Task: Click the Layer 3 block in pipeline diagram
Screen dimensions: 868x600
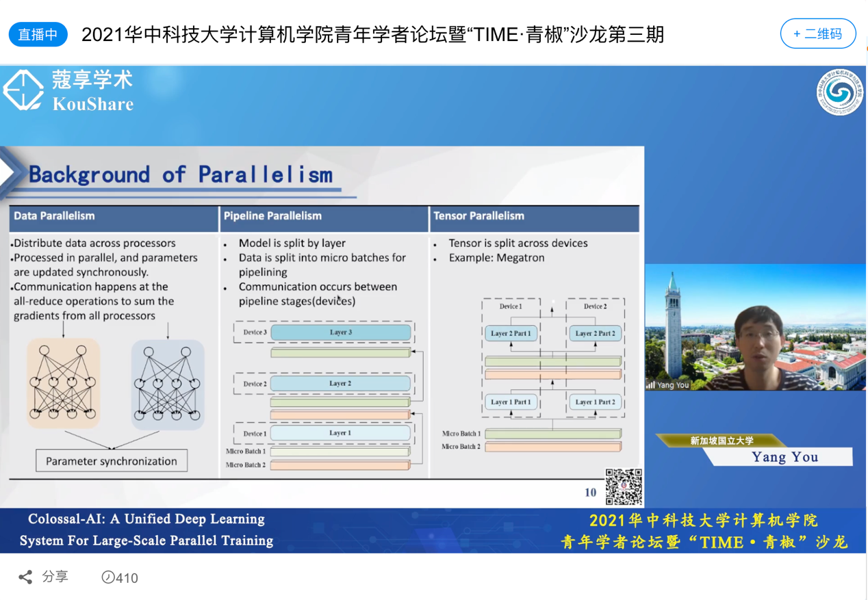Action: tap(341, 332)
